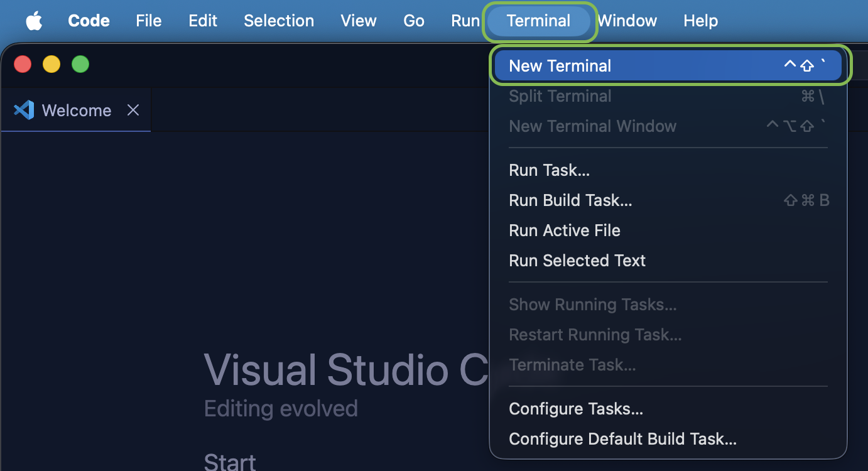The width and height of the screenshot is (868, 471).
Task: Switch to the Welcome tab
Action: pos(76,111)
